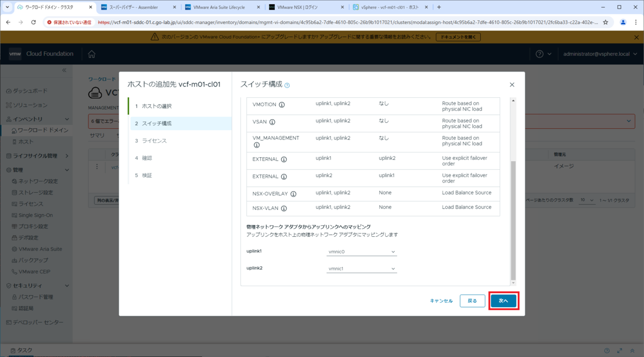Image resolution: width=644 pixels, height=357 pixels.
Task: Select wizard step 2 スイッチ構成
Action: pos(181,123)
